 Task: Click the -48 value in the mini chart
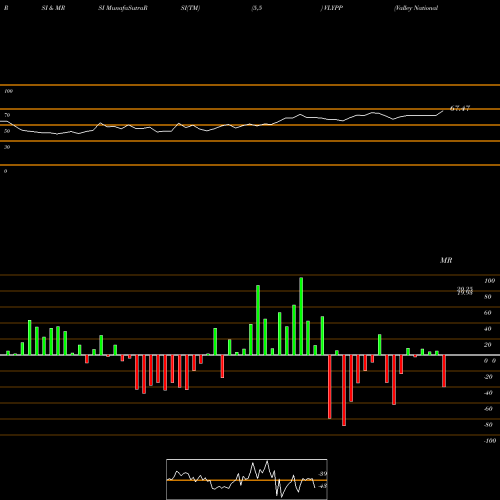tap(323, 486)
